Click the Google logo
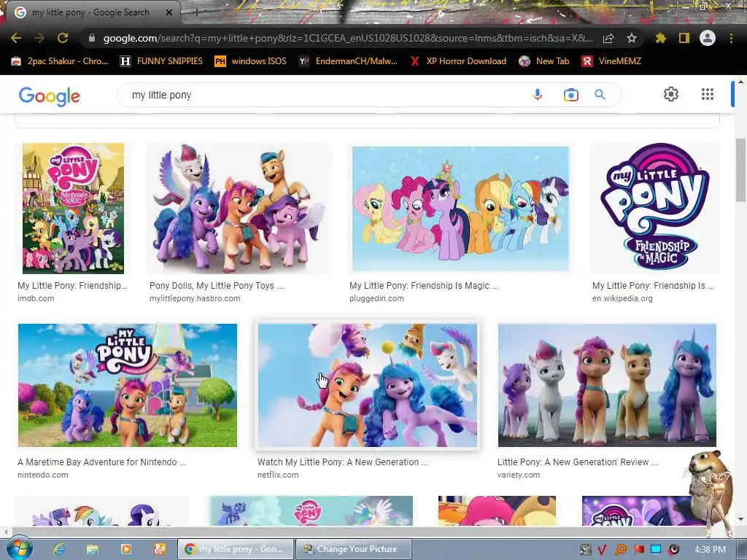The width and height of the screenshot is (747, 560). 50,96
